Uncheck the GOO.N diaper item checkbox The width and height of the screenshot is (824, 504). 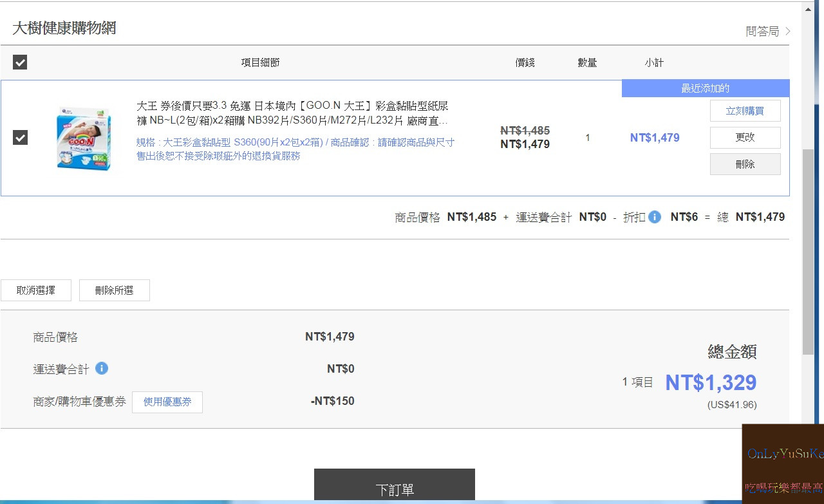click(19, 137)
